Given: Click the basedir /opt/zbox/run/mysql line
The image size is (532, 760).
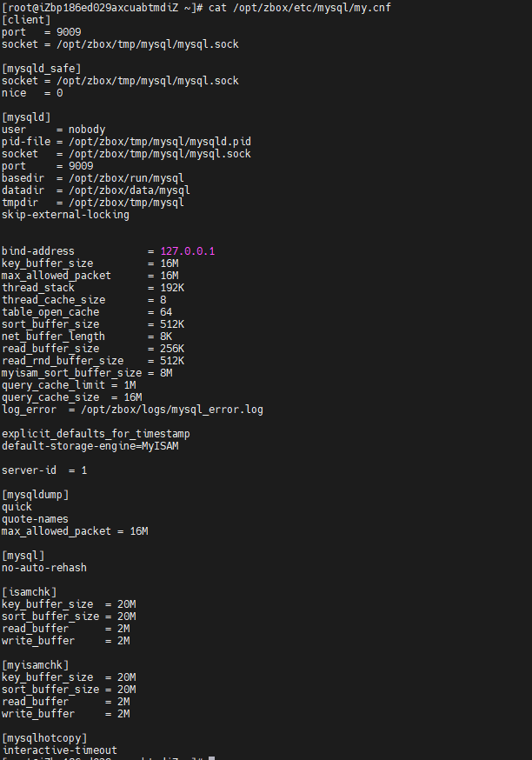Looking at the screenshot, I should click(93, 177).
